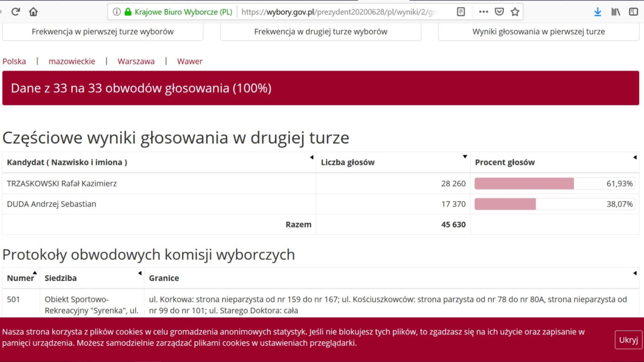644x362 pixels.
Task: Select the vote count '28 260'
Action: tap(453, 183)
